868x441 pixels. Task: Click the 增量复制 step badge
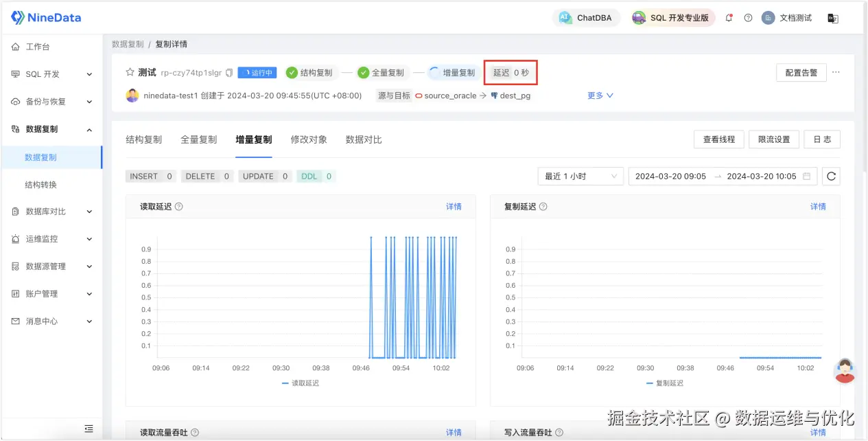click(x=453, y=73)
